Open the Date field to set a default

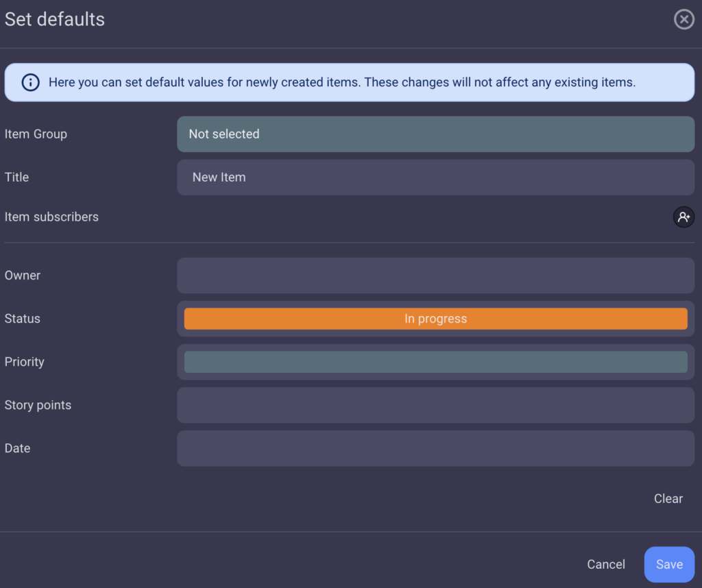[435, 448]
